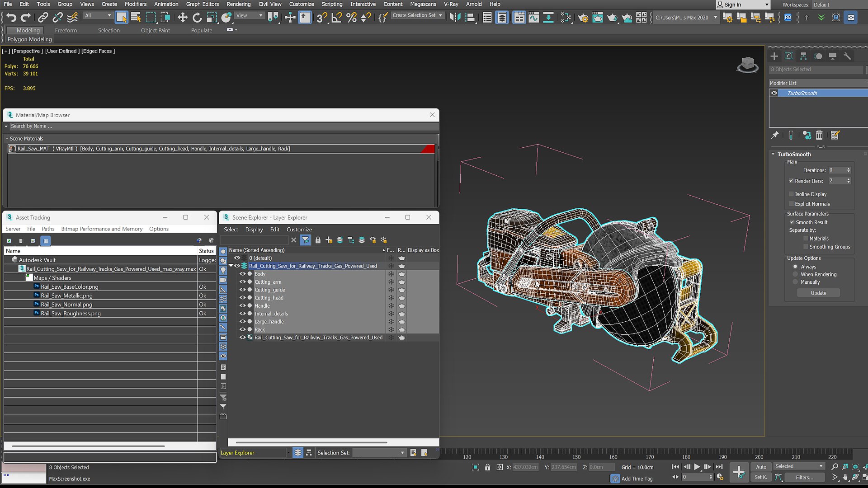Collapse the TurboSmooth rollout
This screenshot has width=868, height=488.
coord(773,154)
